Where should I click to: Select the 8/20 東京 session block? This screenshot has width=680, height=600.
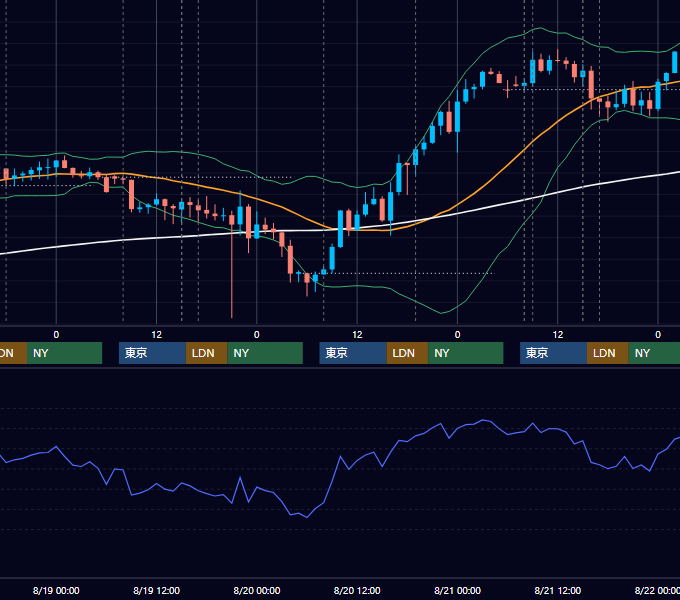pos(353,353)
